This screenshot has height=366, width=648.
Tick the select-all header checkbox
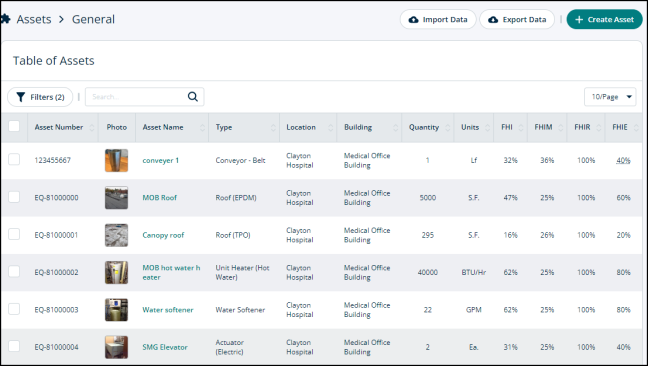pos(14,126)
